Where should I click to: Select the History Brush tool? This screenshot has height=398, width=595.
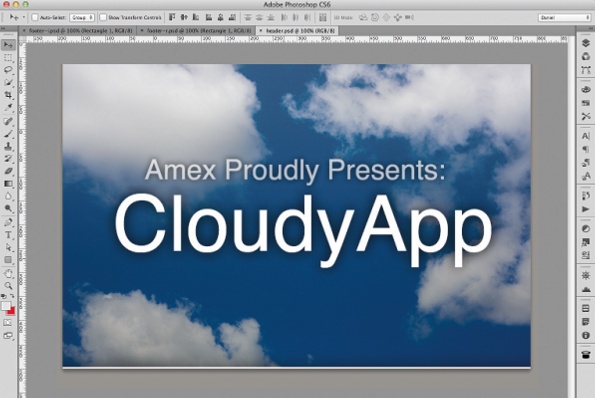pos(8,159)
